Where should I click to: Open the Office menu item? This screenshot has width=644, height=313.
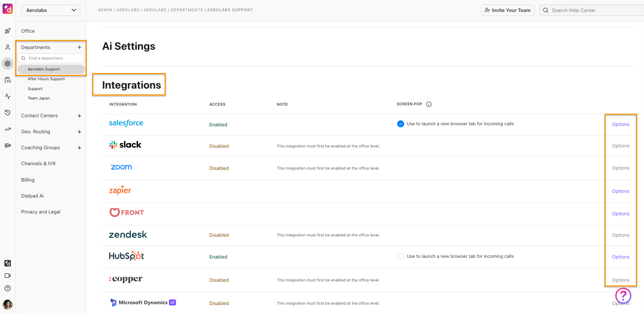click(x=28, y=31)
